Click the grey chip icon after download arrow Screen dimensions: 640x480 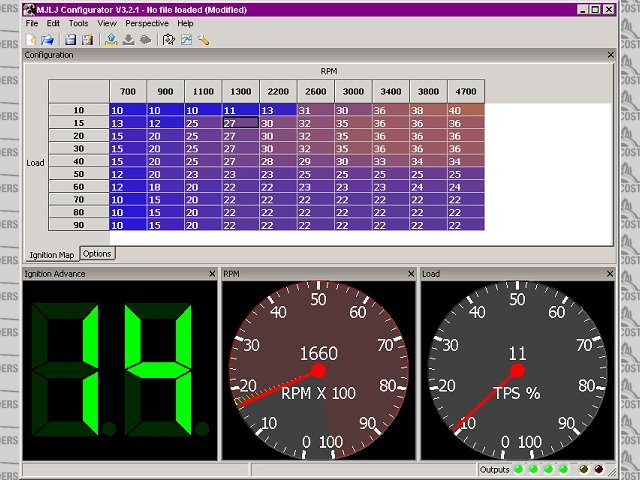pos(145,39)
